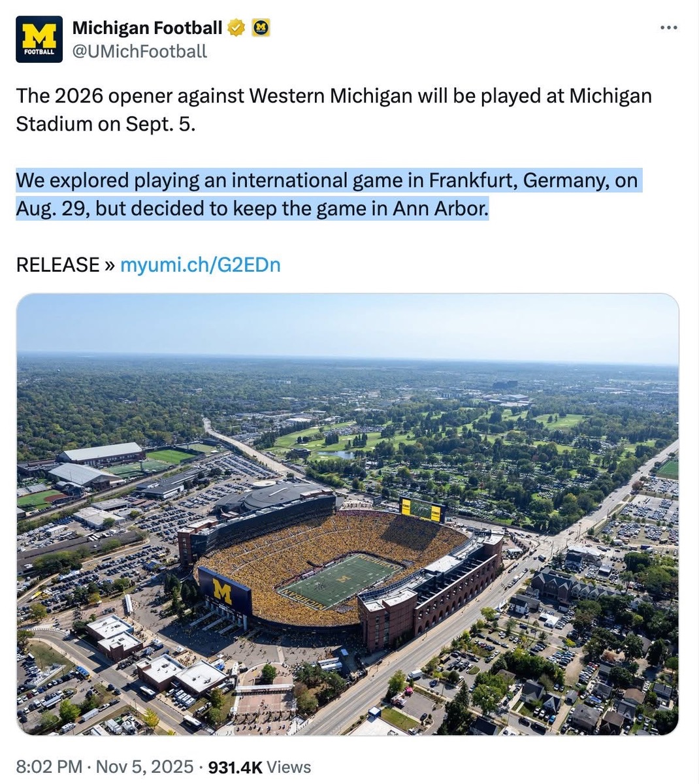Open the myumi.ch/G2EDn release link
The height and width of the screenshot is (784, 699).
(x=201, y=265)
